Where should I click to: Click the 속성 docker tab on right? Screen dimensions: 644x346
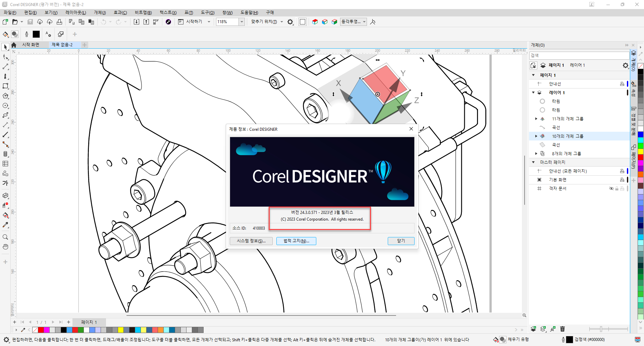click(634, 89)
